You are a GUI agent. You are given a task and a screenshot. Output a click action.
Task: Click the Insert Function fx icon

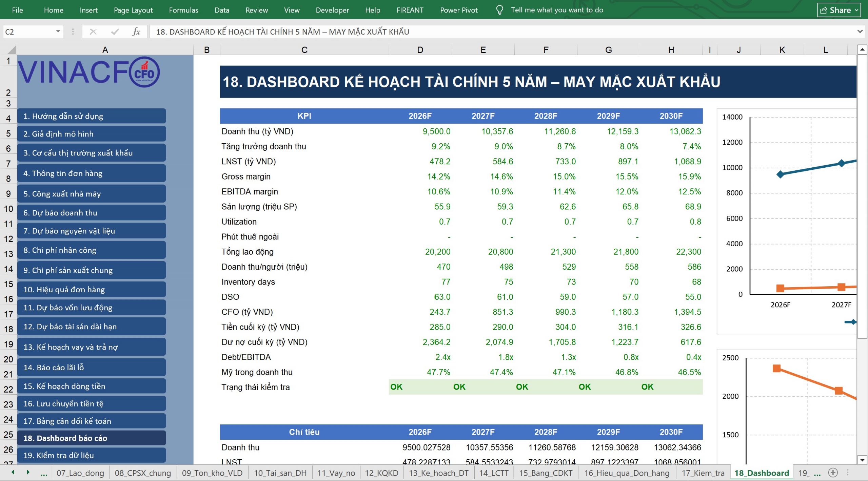pyautogui.click(x=136, y=32)
